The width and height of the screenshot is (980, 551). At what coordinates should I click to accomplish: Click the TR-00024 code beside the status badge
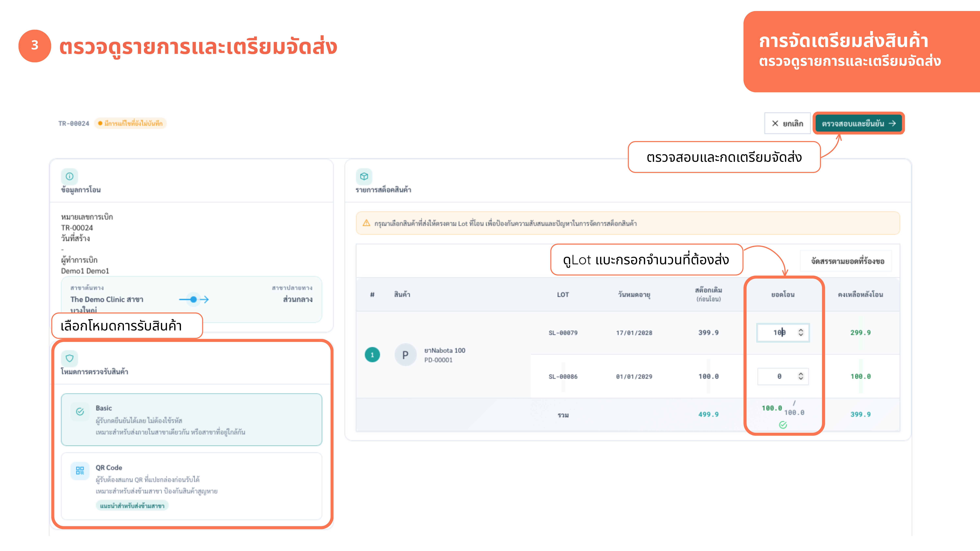[x=74, y=124]
